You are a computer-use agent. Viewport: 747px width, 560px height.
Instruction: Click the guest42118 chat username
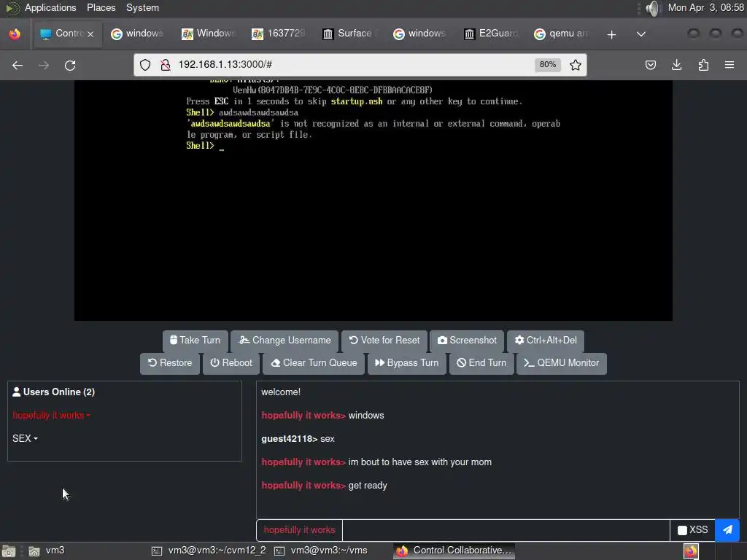[x=289, y=439]
